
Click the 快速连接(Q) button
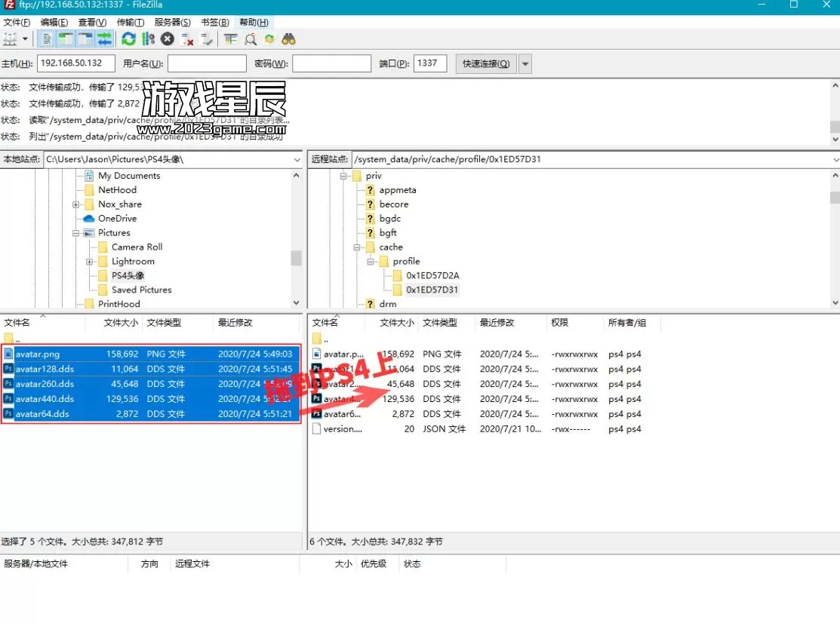(x=486, y=64)
